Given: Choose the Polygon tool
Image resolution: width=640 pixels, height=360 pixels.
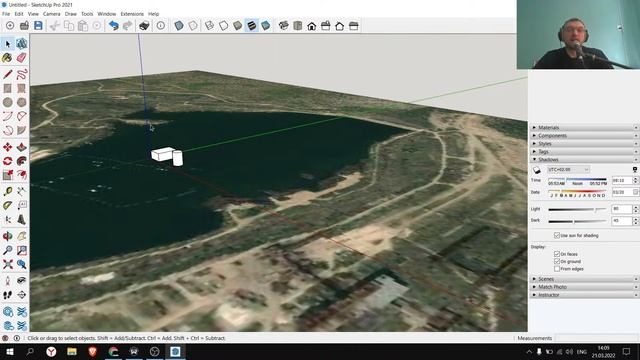Looking at the screenshot, I should tap(22, 102).
